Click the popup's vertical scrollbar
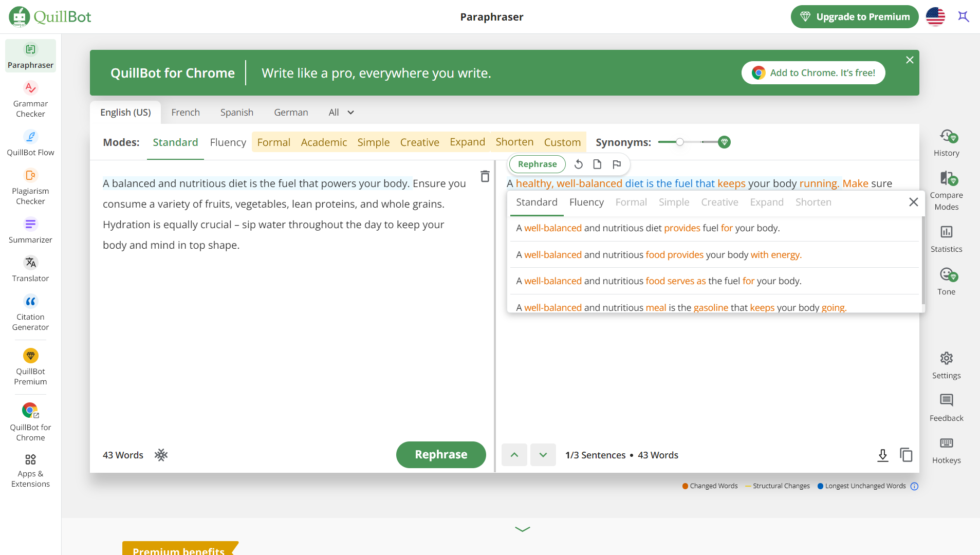Screen dimensions: 980x555 pos(923,260)
